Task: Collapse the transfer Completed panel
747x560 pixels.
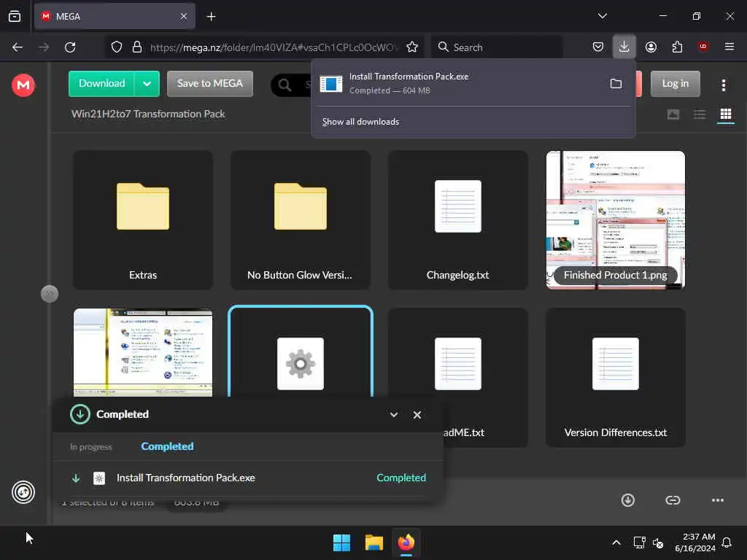Action: click(393, 415)
